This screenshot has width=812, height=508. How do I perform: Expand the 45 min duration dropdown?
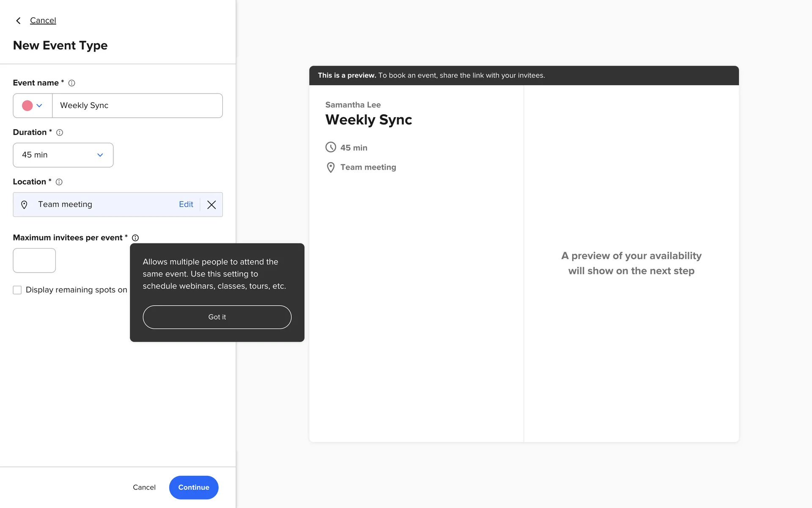tap(63, 155)
